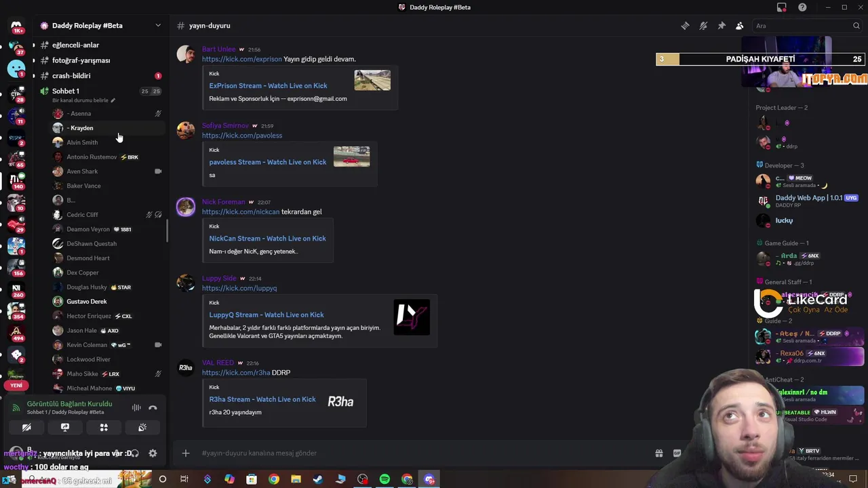Select voice user Micheal Mahone
The height and width of the screenshot is (488, 868).
click(90, 388)
